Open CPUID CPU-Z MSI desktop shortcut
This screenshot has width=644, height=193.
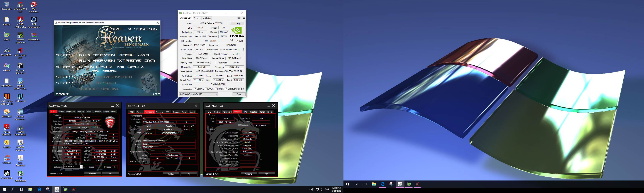tap(20, 7)
